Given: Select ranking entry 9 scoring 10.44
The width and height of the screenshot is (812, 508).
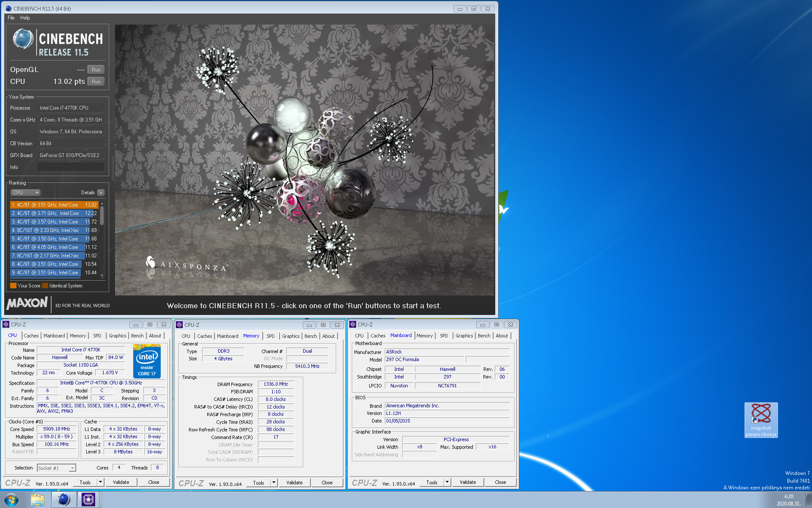Looking at the screenshot, I should (x=54, y=273).
